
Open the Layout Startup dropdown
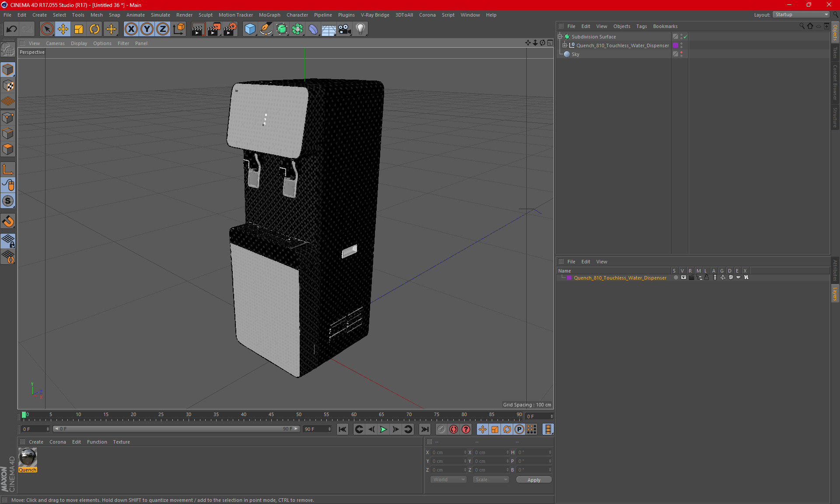pyautogui.click(x=801, y=14)
